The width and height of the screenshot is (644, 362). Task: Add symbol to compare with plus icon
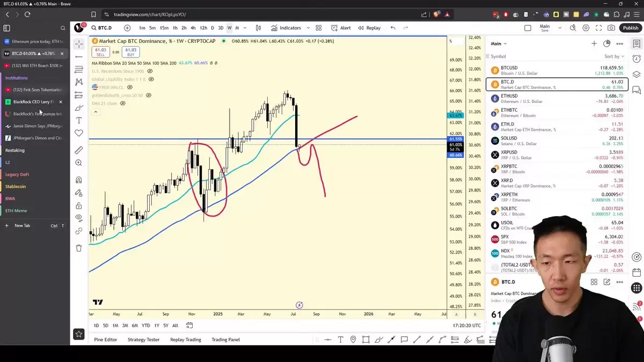click(x=127, y=28)
